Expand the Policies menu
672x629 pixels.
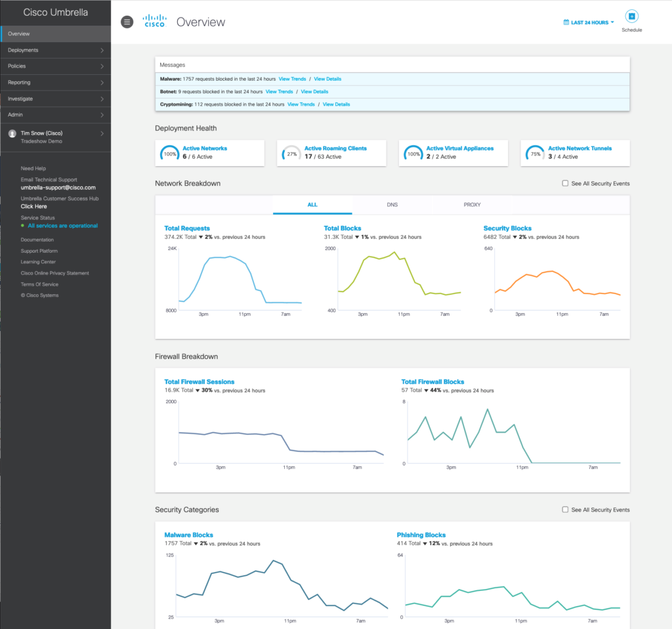56,66
